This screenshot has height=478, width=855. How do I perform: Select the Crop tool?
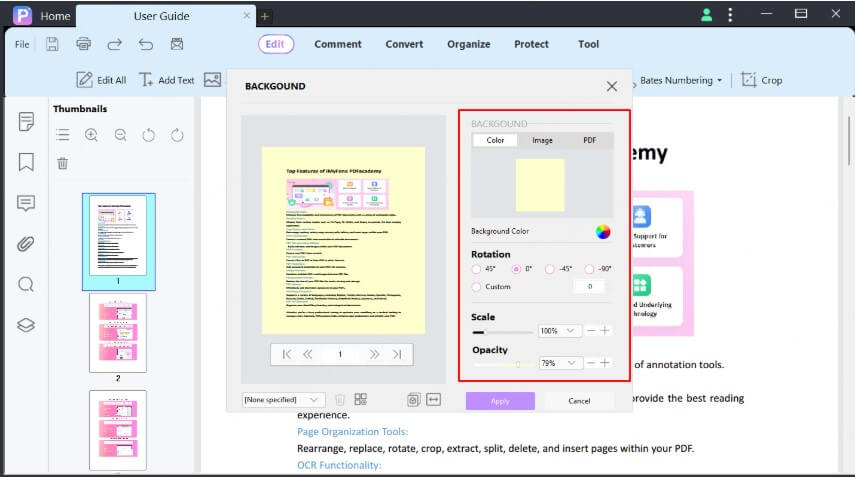(x=762, y=80)
